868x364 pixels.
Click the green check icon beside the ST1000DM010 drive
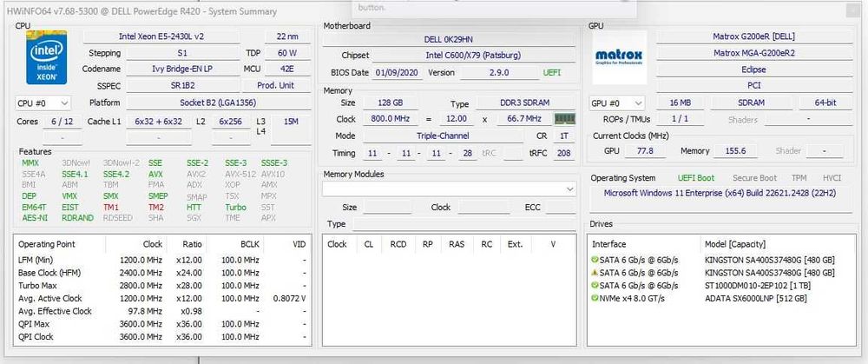[595, 285]
